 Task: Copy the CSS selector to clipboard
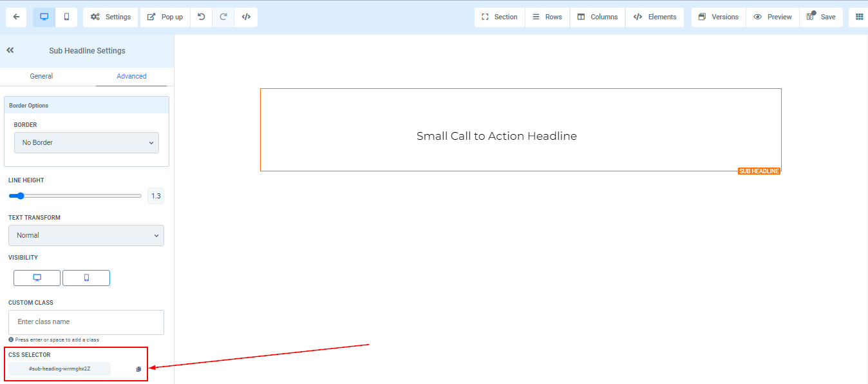click(138, 369)
